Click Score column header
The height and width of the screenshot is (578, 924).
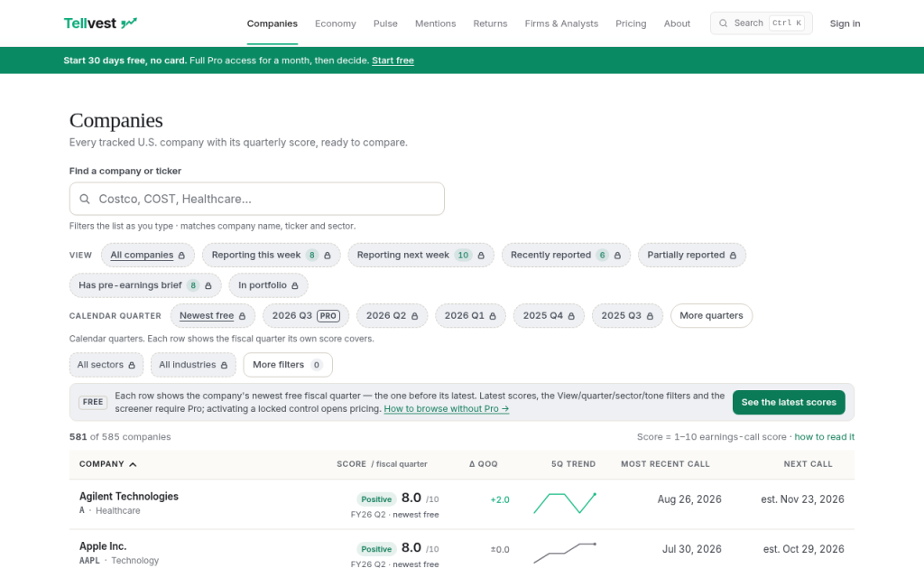click(382, 464)
